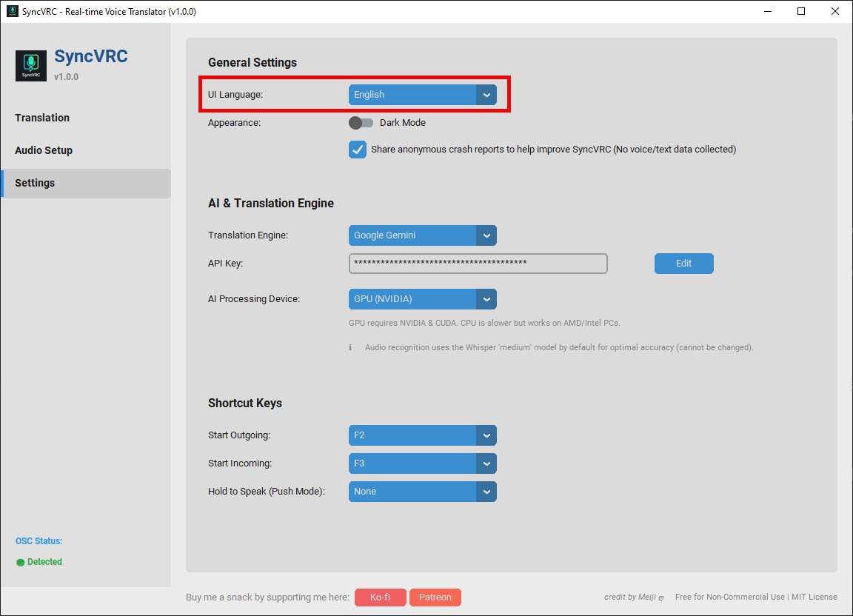Viewport: 853px width, 616px height.
Task: Click the General Settings heading
Action: pos(252,63)
